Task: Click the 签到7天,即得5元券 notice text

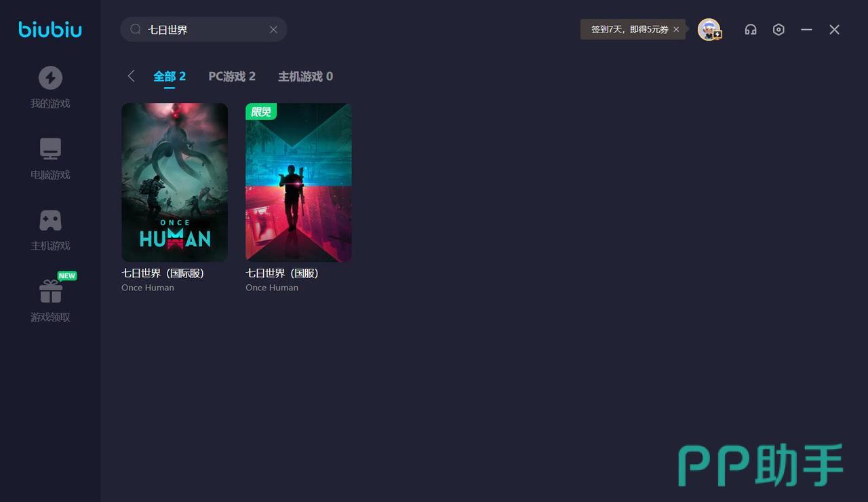Action: click(x=630, y=29)
